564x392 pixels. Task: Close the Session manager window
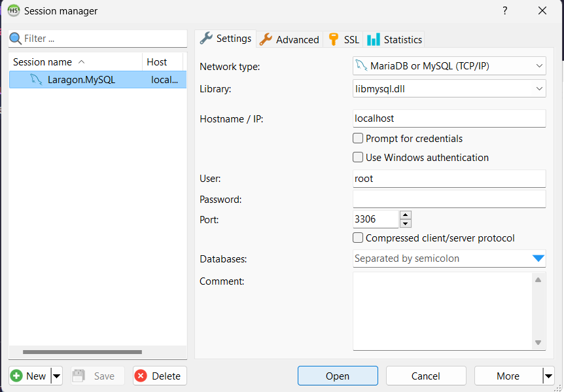(542, 10)
